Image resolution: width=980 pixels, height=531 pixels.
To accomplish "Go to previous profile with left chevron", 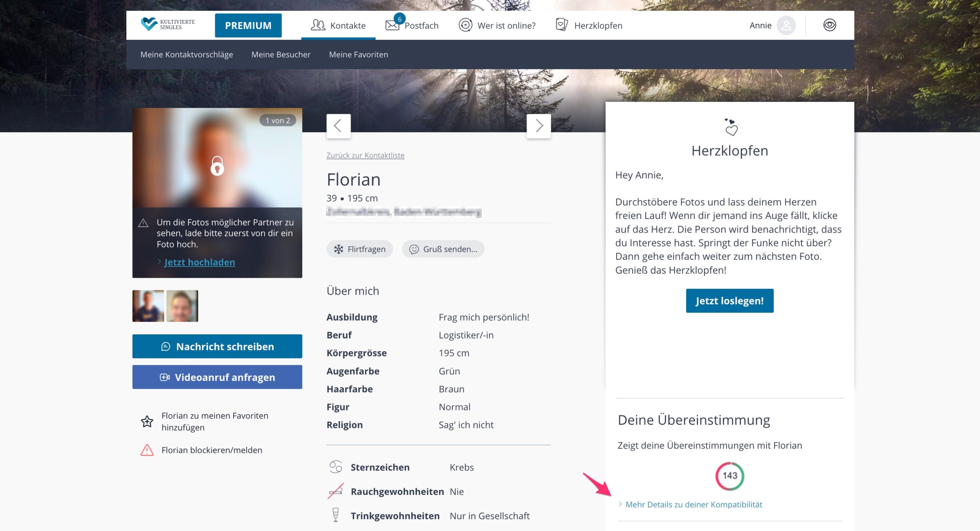I will [x=338, y=126].
